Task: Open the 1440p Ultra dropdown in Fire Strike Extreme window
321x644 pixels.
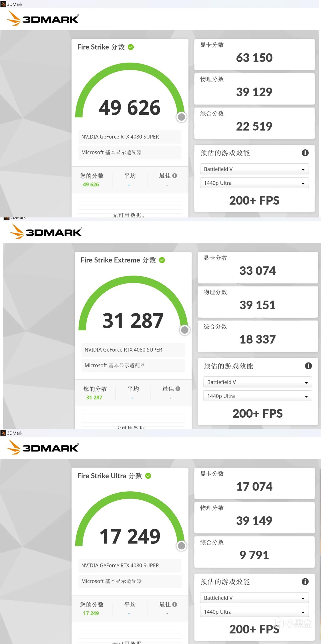Action: 258,396
